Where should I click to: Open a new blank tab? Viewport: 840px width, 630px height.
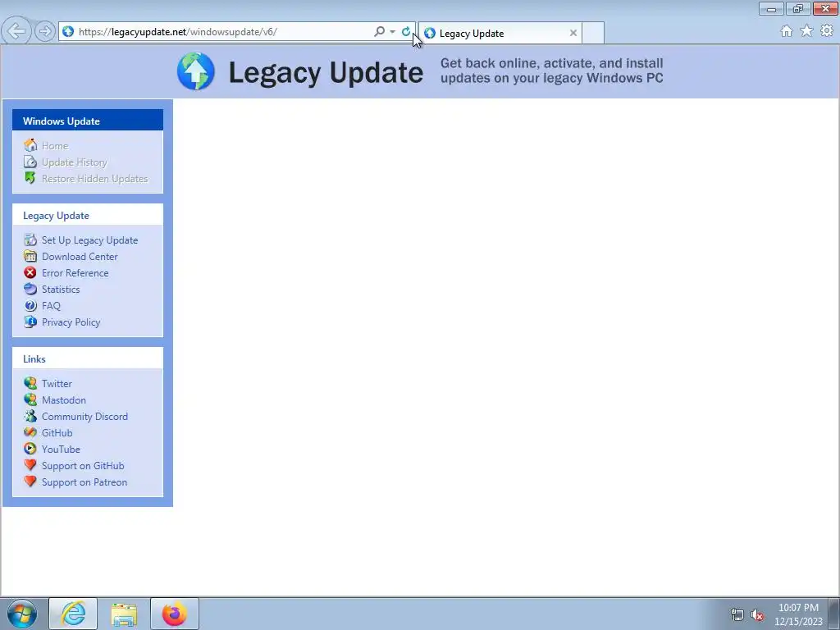point(593,33)
